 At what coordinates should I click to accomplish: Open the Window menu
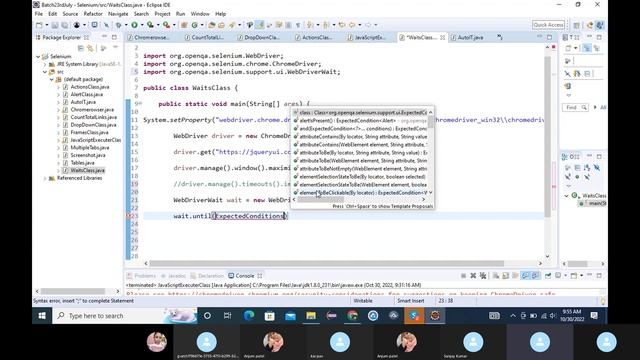coord(200,14)
